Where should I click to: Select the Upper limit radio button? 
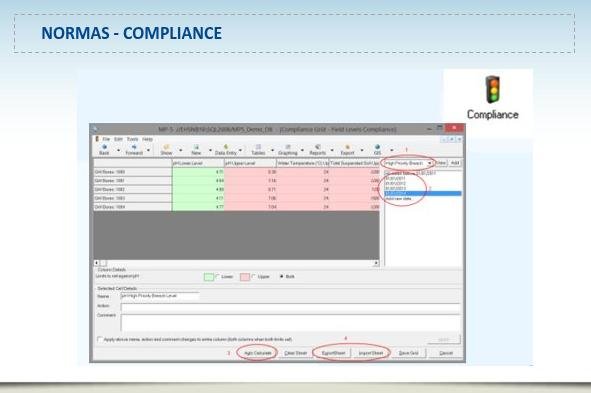[x=254, y=277]
